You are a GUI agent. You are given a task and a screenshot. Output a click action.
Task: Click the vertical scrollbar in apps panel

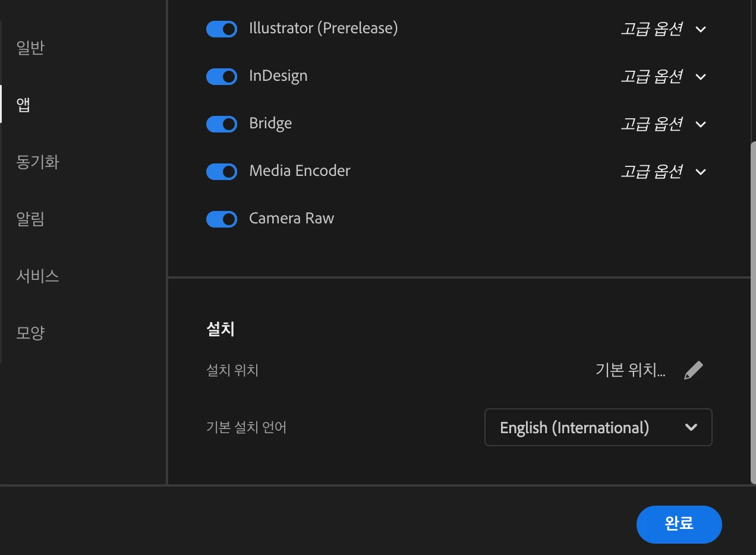pyautogui.click(x=753, y=312)
